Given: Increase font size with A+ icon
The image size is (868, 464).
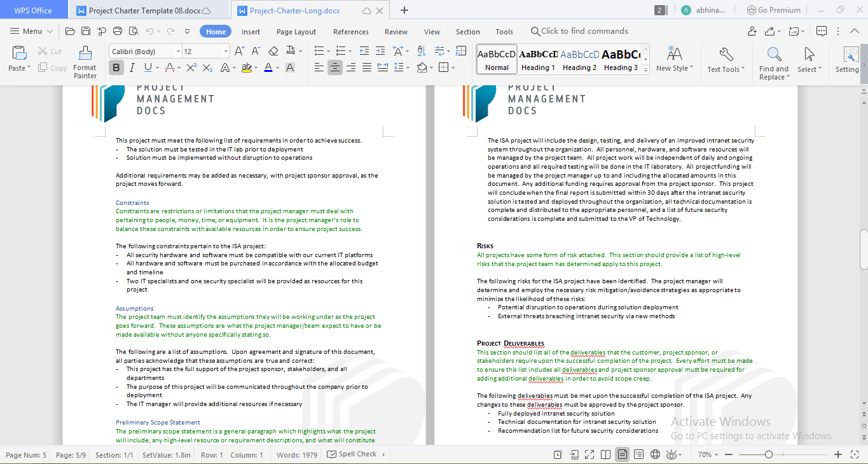Looking at the screenshot, I should (x=240, y=51).
